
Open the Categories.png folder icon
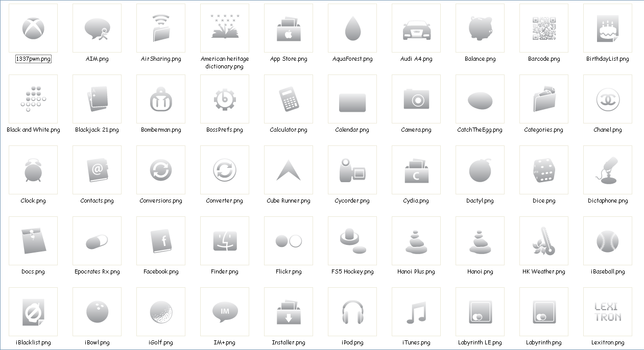544,99
